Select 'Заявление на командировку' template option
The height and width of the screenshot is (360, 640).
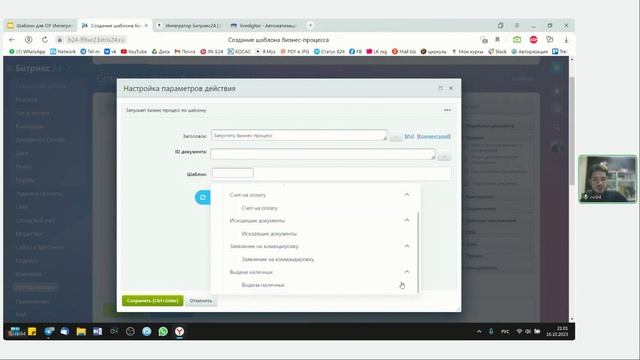click(x=278, y=260)
